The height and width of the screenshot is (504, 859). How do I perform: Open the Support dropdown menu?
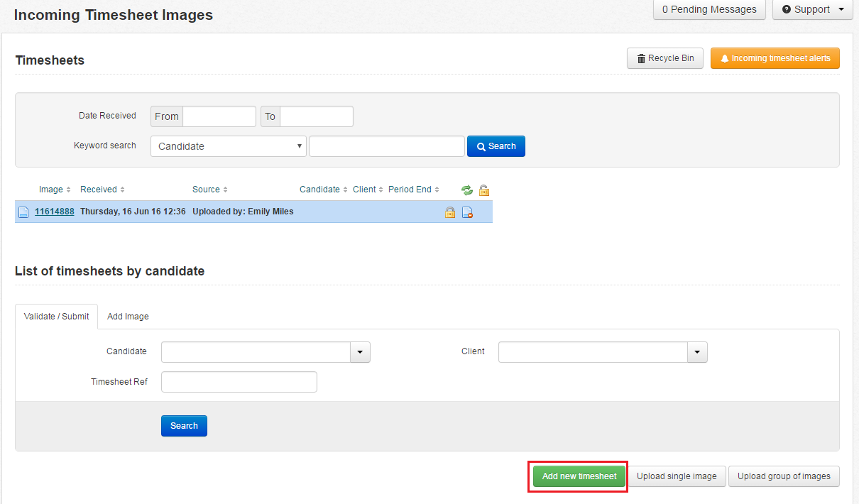pyautogui.click(x=812, y=9)
